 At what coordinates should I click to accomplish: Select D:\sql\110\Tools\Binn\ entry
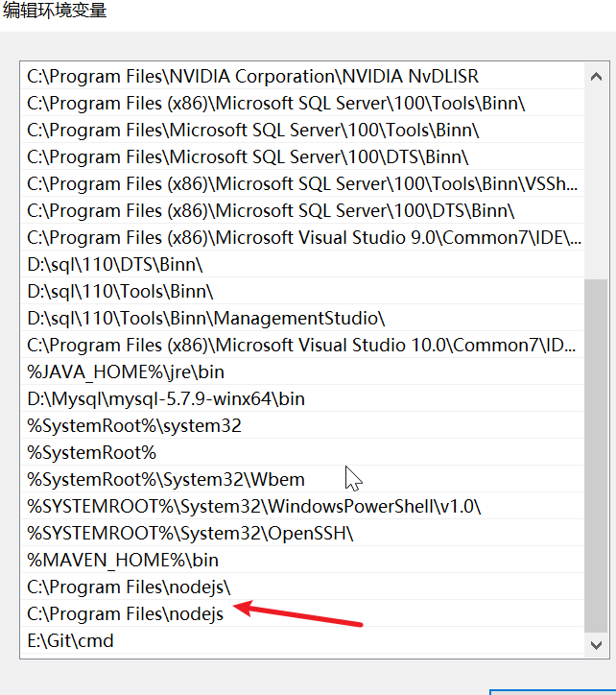pos(302,291)
